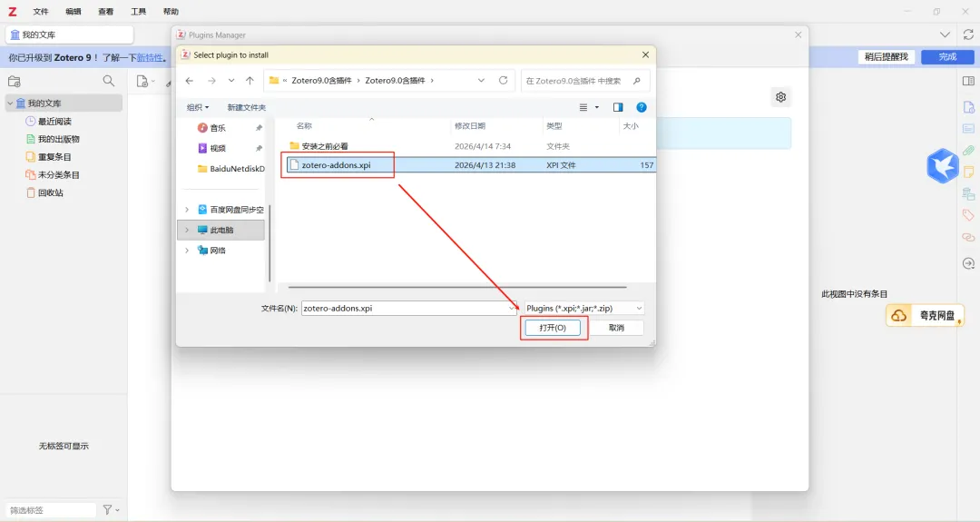Image resolution: width=980 pixels, height=522 pixels.
Task: Open the 组织 dropdown menu
Action: click(198, 107)
